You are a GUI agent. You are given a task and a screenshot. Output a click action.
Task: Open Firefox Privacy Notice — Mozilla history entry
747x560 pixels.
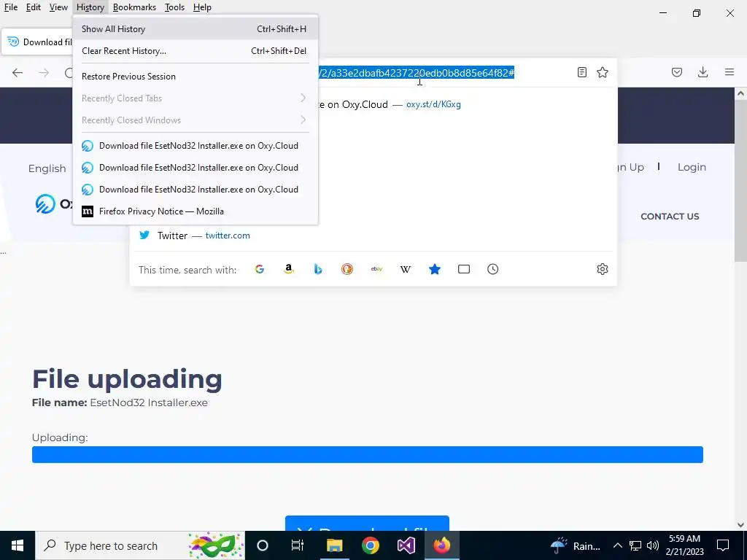pyautogui.click(x=196, y=211)
